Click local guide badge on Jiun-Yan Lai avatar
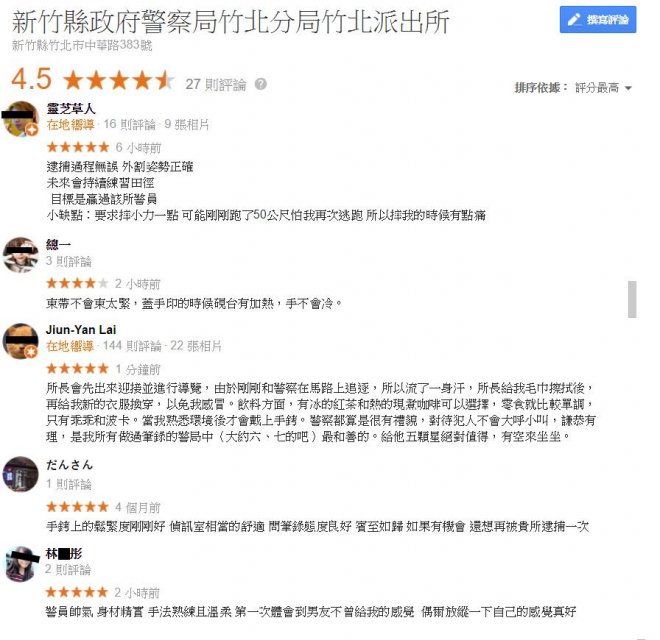 [x=32, y=352]
